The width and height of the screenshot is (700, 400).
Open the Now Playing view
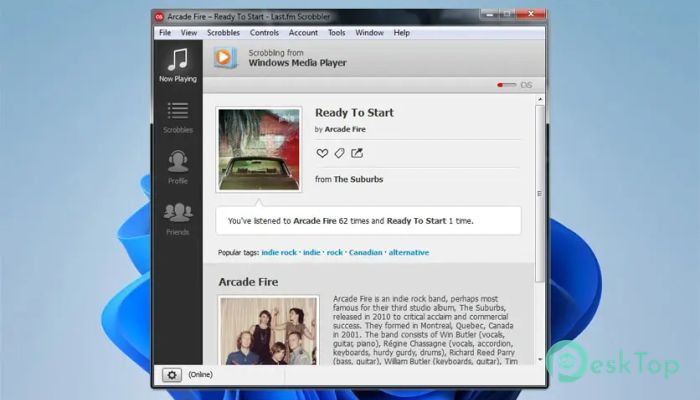coord(178,65)
